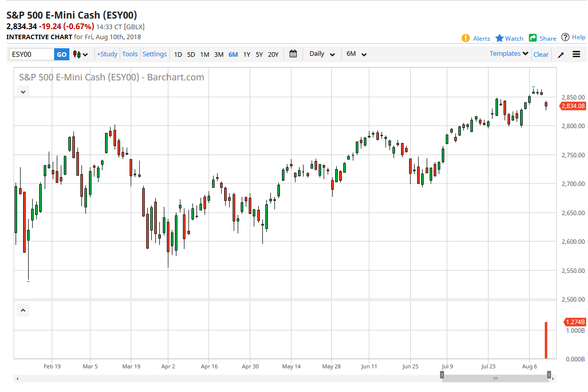
Task: Click the horizontal range scrollbar thumb
Action: click(496, 378)
